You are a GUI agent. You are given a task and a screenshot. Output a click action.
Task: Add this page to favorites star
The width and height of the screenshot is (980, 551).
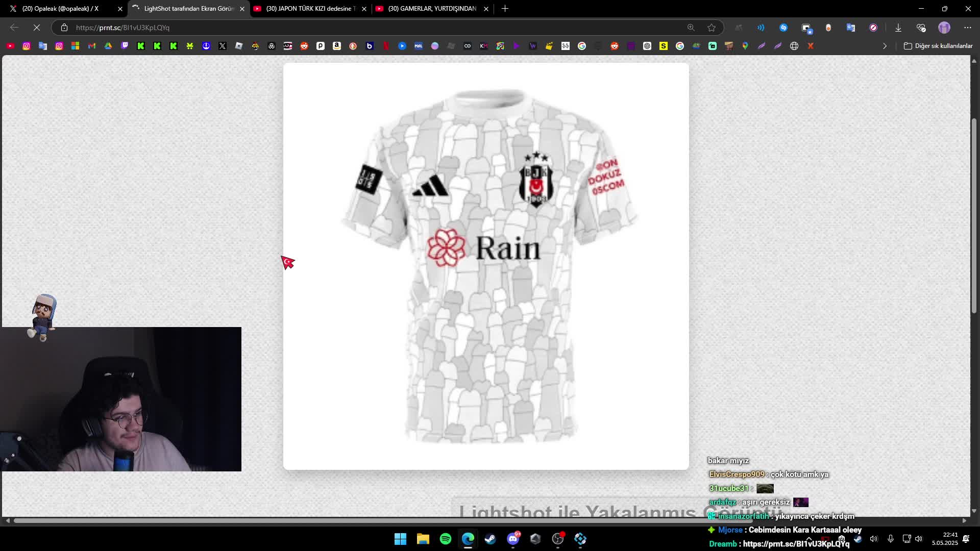[712, 28]
